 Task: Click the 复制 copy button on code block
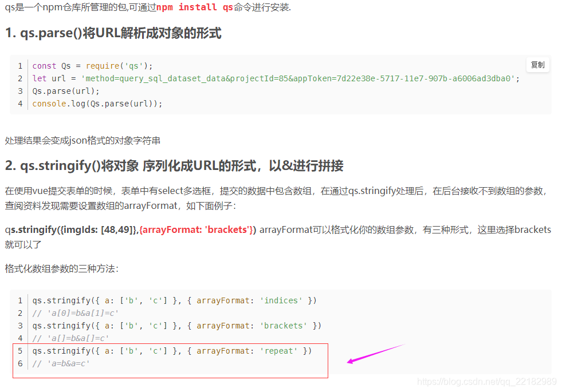coord(537,65)
